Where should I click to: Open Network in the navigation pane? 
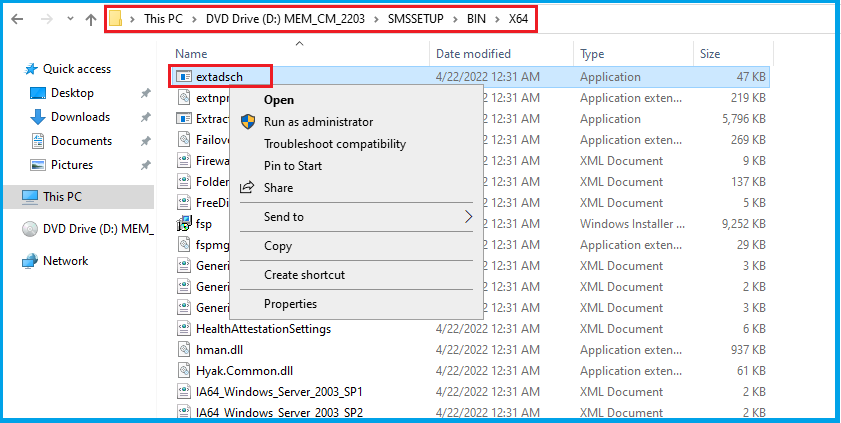point(65,261)
